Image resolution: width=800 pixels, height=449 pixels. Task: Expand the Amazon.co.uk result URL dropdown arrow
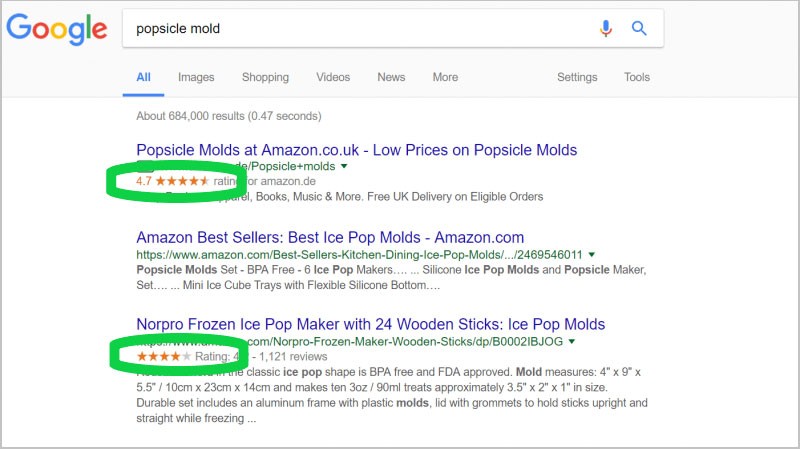tap(344, 166)
